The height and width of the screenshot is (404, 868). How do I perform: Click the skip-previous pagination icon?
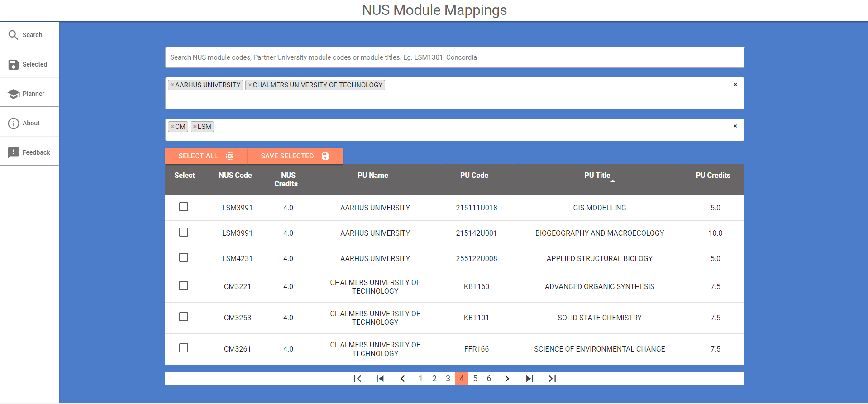click(380, 379)
